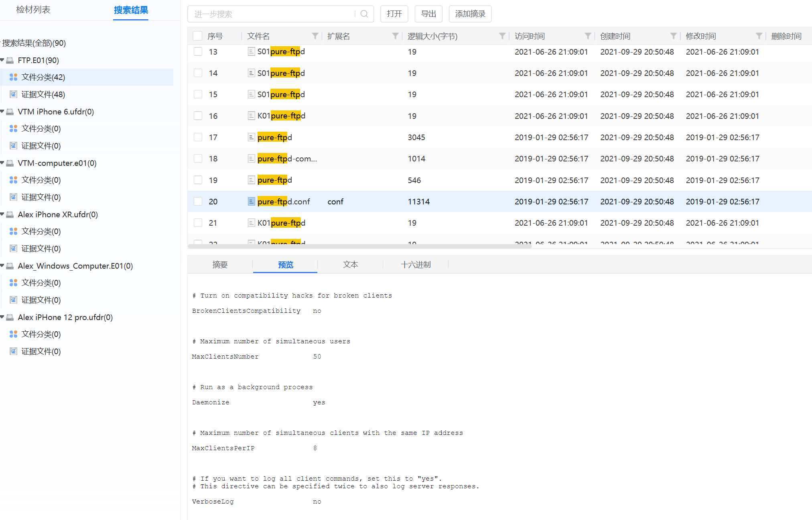Collapse the VTM-computer.e01 node
The height and width of the screenshot is (520, 812).
[x=2, y=163]
